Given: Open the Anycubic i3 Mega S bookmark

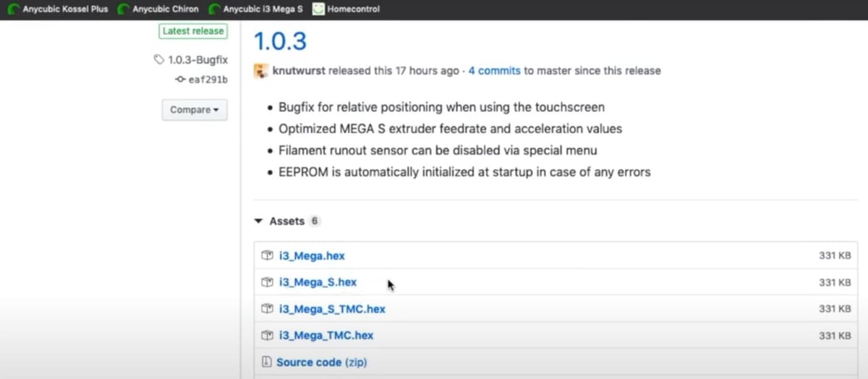Looking at the screenshot, I should [x=255, y=9].
